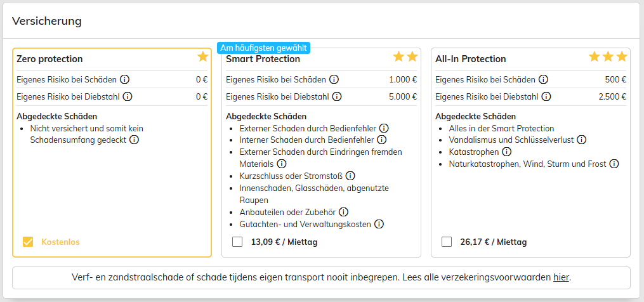Click the All-In Protection plan title
Viewport: 644px width, 302px height.
[470, 59]
